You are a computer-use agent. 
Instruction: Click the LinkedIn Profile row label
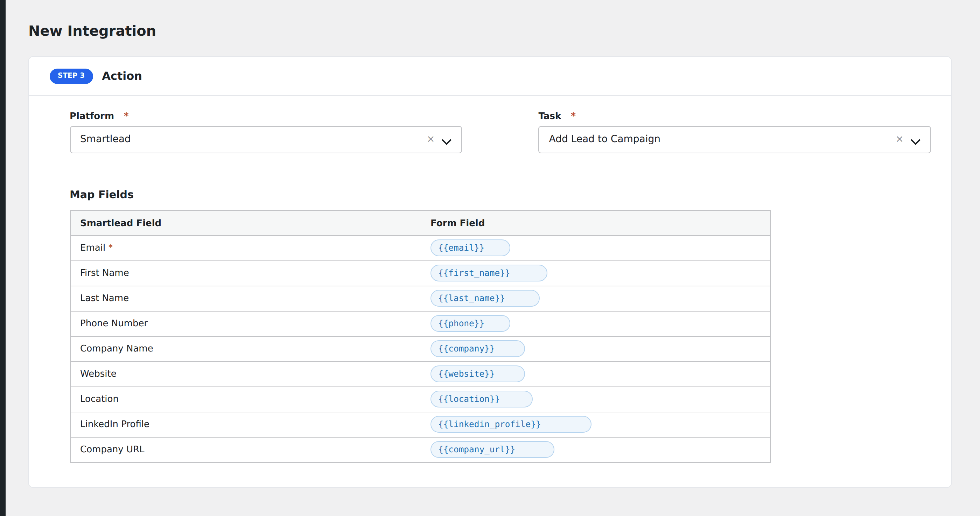(x=114, y=424)
